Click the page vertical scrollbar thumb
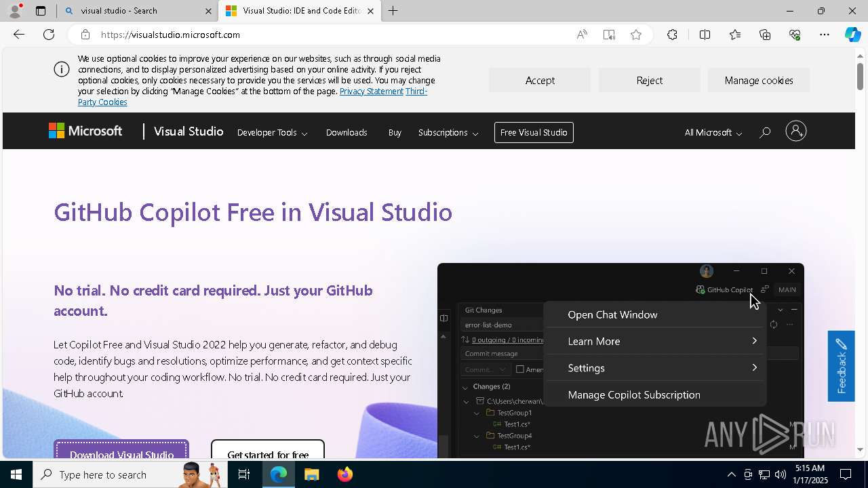This screenshot has height=488, width=868. (x=860, y=76)
